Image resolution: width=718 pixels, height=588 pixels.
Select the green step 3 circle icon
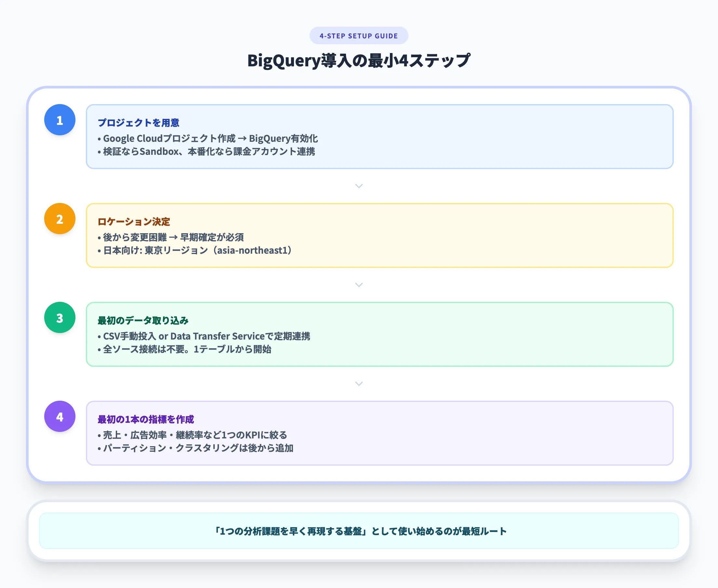(60, 318)
